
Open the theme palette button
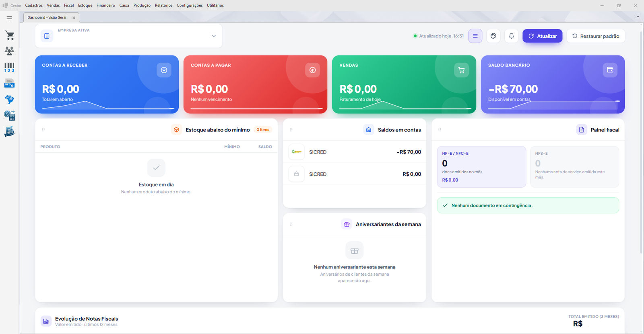coord(493,36)
